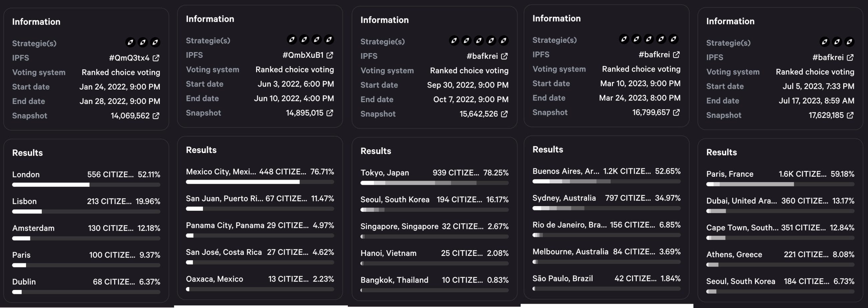Image resolution: width=868 pixels, height=308 pixels.
Task: Click the Dubai, United Arab Emirates result label
Action: 741,201
